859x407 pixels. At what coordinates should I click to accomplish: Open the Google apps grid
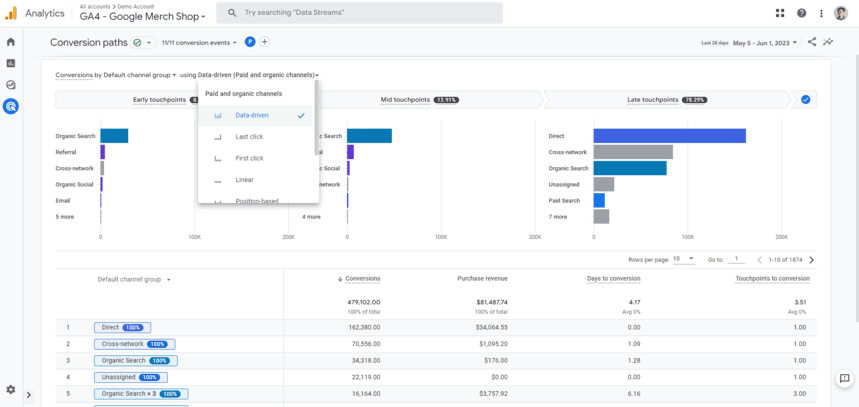click(x=780, y=13)
